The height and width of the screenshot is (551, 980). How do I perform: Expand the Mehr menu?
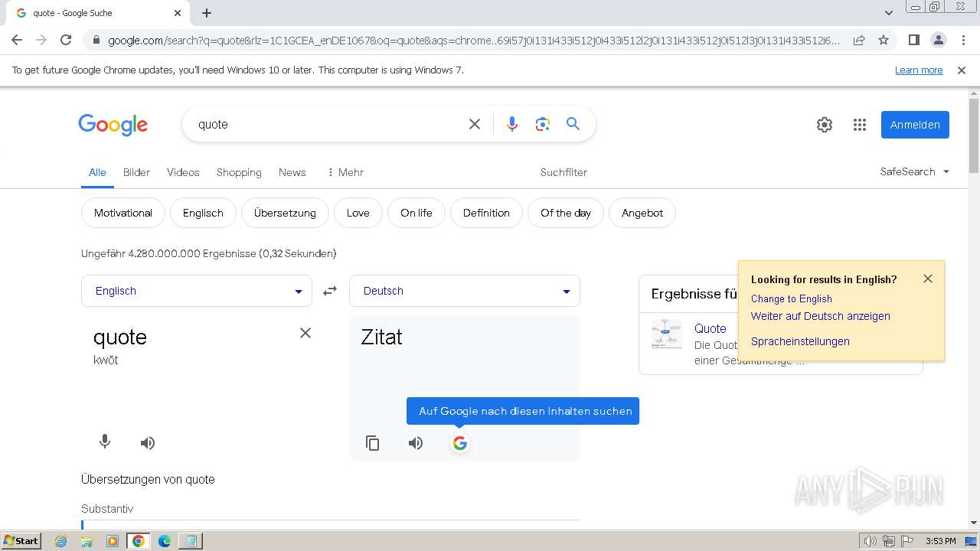(x=345, y=172)
